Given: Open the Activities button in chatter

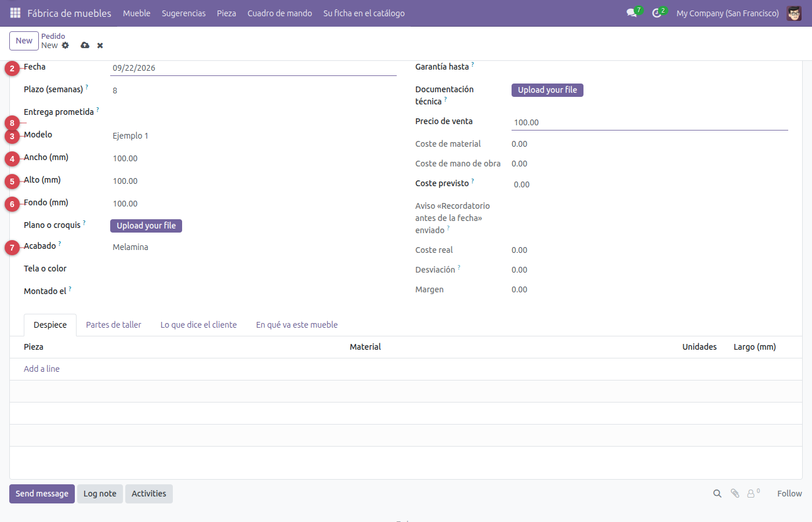Looking at the screenshot, I should pyautogui.click(x=149, y=494).
